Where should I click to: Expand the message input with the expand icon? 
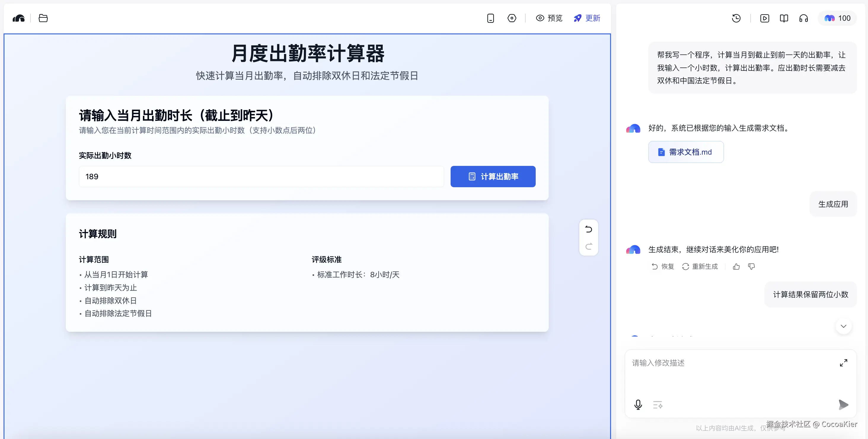click(844, 363)
